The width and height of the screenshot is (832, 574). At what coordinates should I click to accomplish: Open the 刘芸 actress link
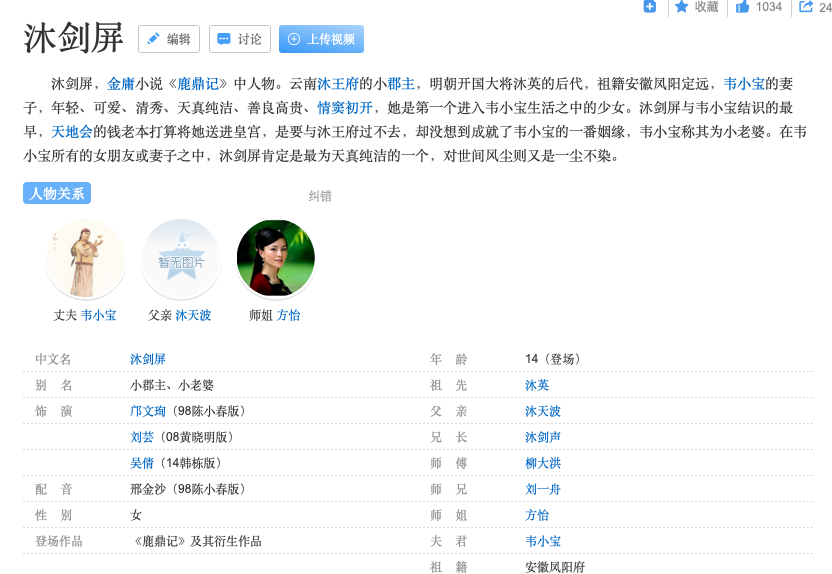click(142, 437)
